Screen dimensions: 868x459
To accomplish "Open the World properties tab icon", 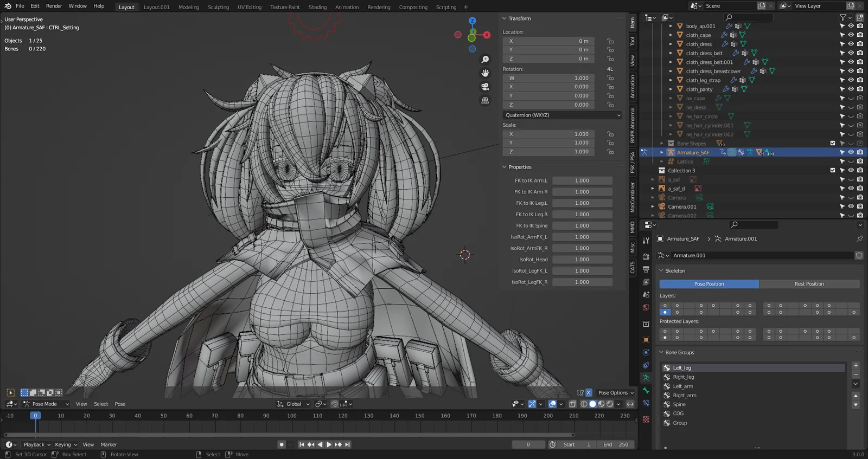I will click(x=646, y=307).
